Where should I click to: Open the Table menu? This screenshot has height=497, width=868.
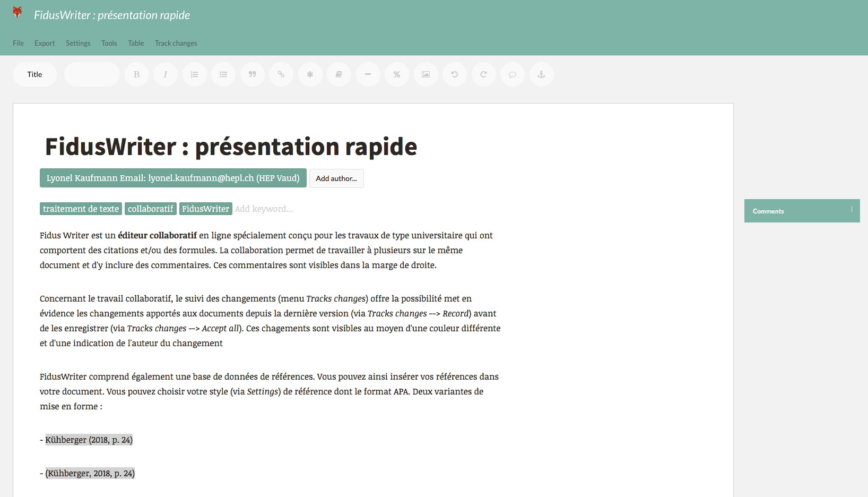coord(136,43)
